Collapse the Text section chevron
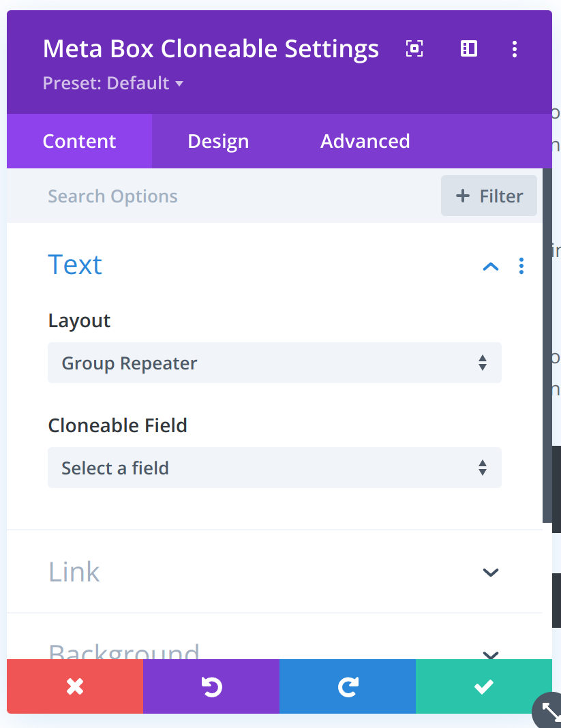The image size is (561, 728). coord(491,266)
